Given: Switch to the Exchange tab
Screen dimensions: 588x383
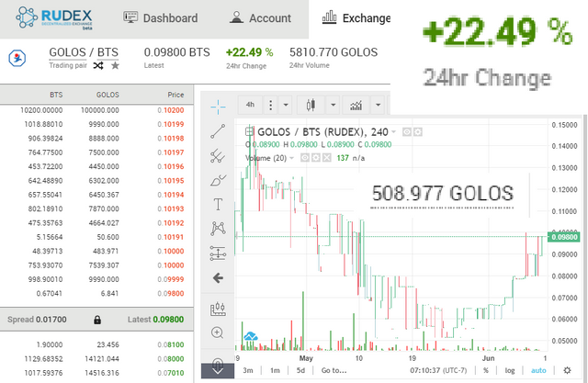Looking at the screenshot, I should pos(356,17).
